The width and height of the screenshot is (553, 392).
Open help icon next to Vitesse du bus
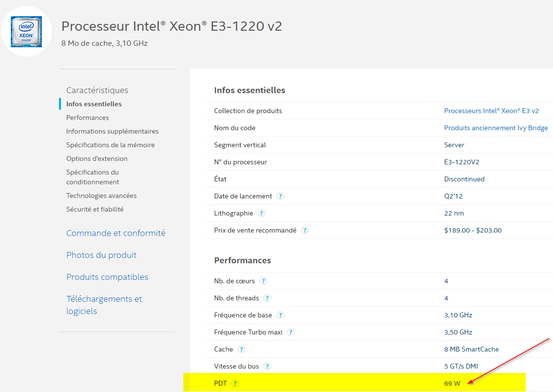coord(267,366)
